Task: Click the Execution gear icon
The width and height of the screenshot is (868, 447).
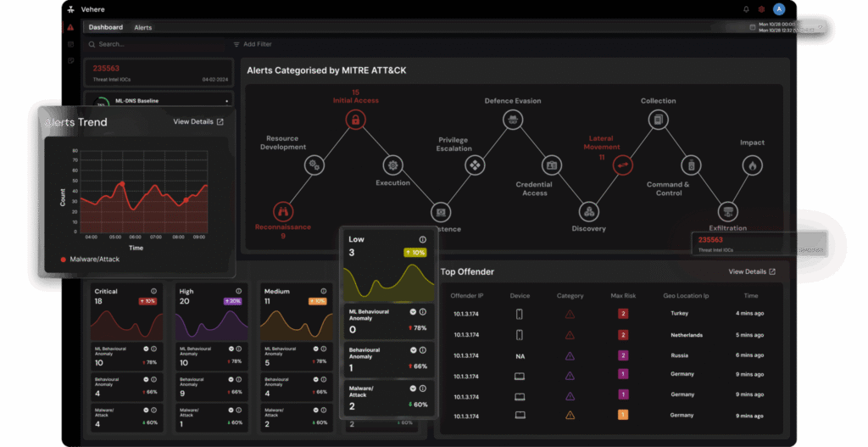Action: pyautogui.click(x=392, y=165)
